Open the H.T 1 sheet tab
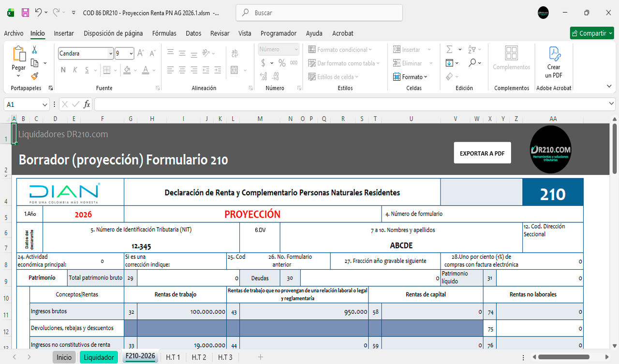Viewport: 619px width, 364px height. pos(173,357)
